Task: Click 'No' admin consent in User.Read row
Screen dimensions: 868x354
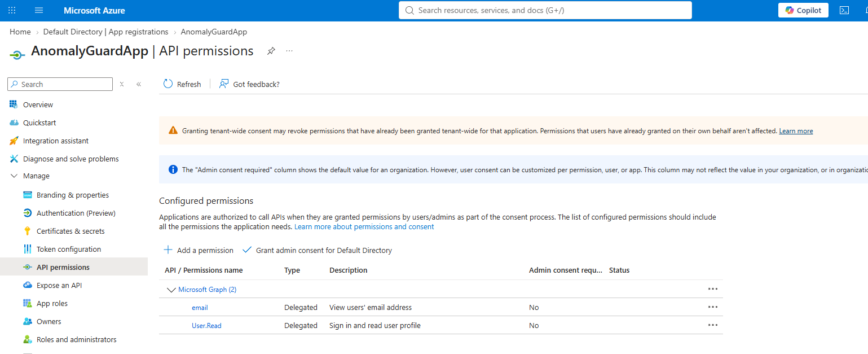Action: (534, 326)
